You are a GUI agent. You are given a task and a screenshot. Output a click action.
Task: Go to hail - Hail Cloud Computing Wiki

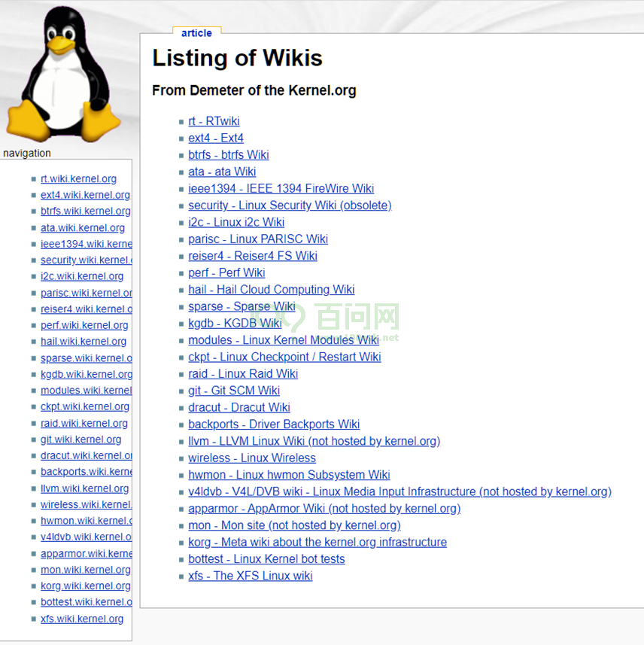coord(271,290)
